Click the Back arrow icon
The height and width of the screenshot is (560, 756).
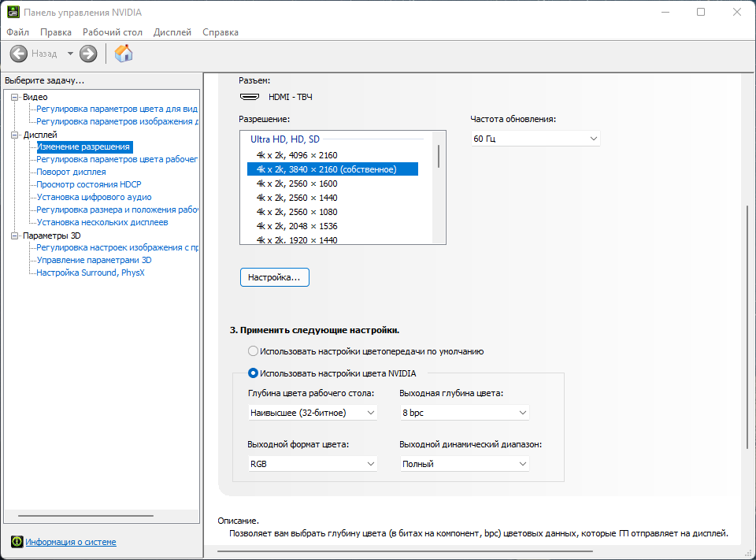pyautogui.click(x=19, y=54)
